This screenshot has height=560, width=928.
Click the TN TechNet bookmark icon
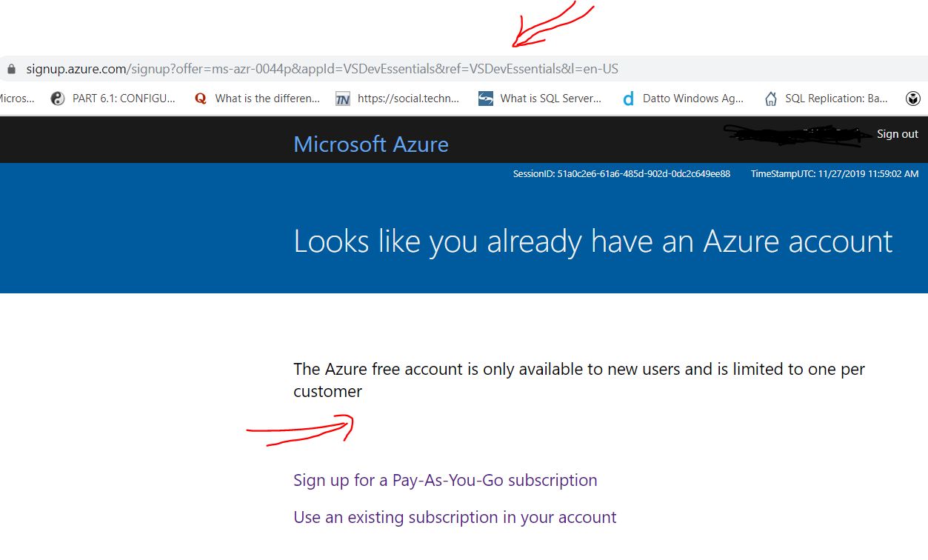coord(342,99)
